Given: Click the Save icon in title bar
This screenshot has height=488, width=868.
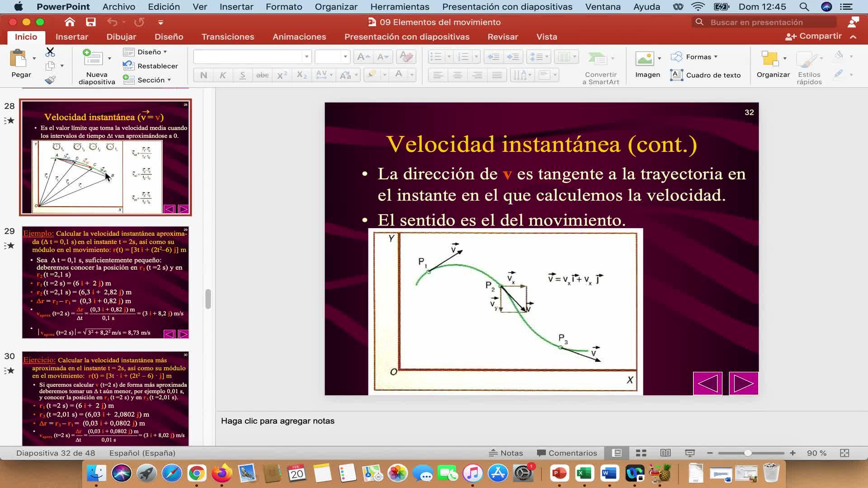Looking at the screenshot, I should 91,22.
